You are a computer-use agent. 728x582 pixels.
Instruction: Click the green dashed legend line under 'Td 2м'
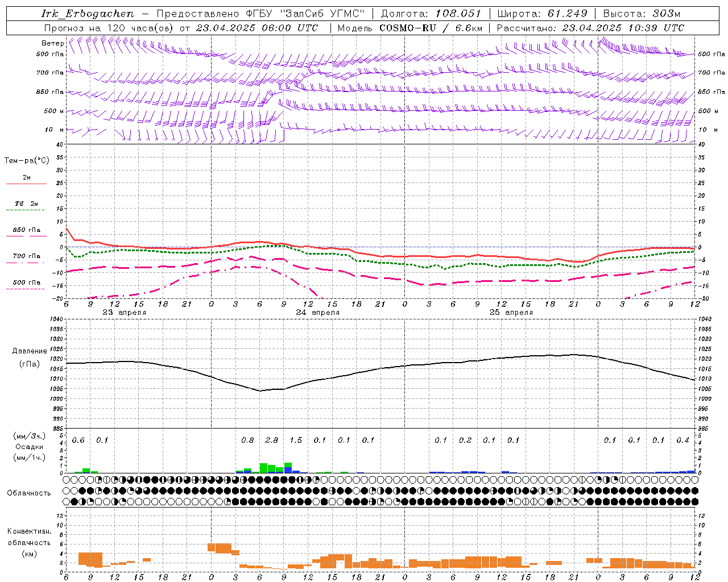point(26,210)
